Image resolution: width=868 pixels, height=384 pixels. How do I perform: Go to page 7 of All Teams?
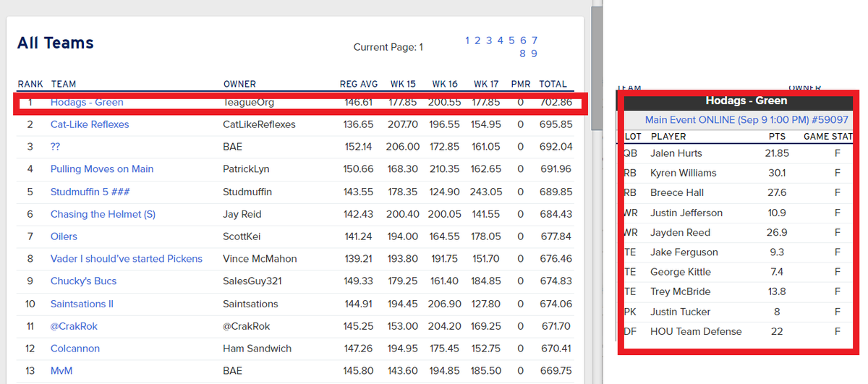click(535, 40)
